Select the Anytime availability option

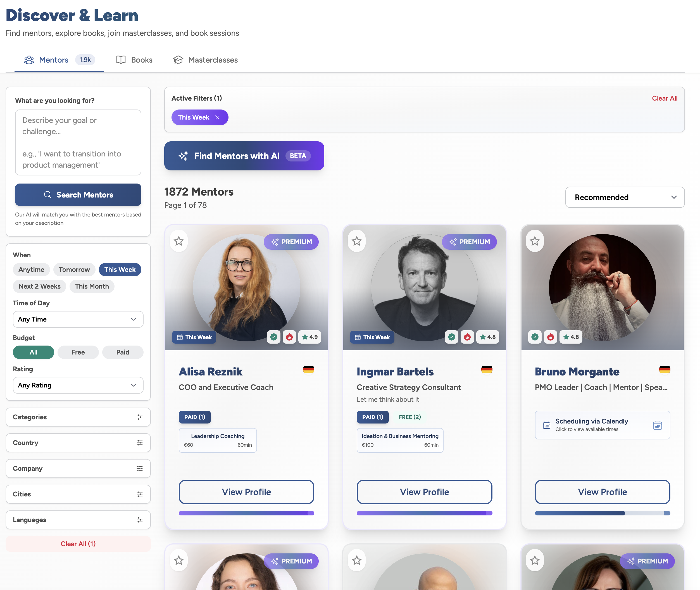coord(32,270)
